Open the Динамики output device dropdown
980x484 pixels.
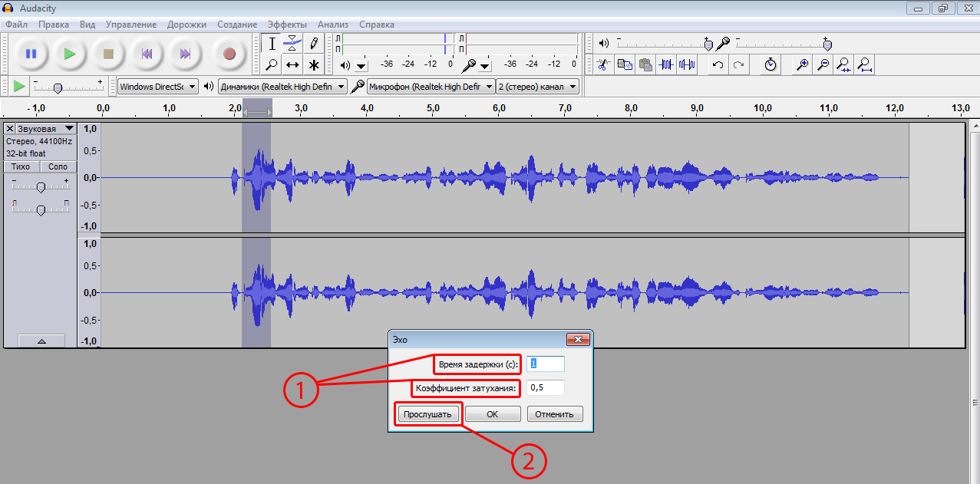282,87
